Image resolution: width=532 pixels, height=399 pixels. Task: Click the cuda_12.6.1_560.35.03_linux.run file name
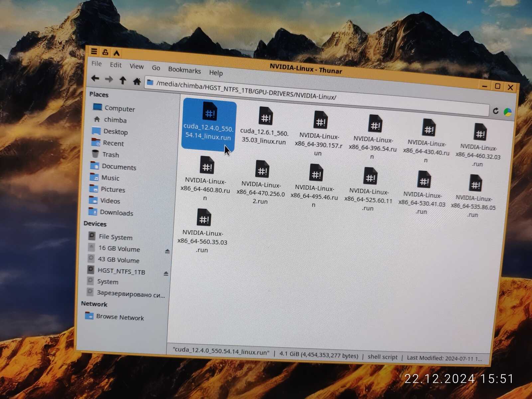pyautogui.click(x=264, y=137)
